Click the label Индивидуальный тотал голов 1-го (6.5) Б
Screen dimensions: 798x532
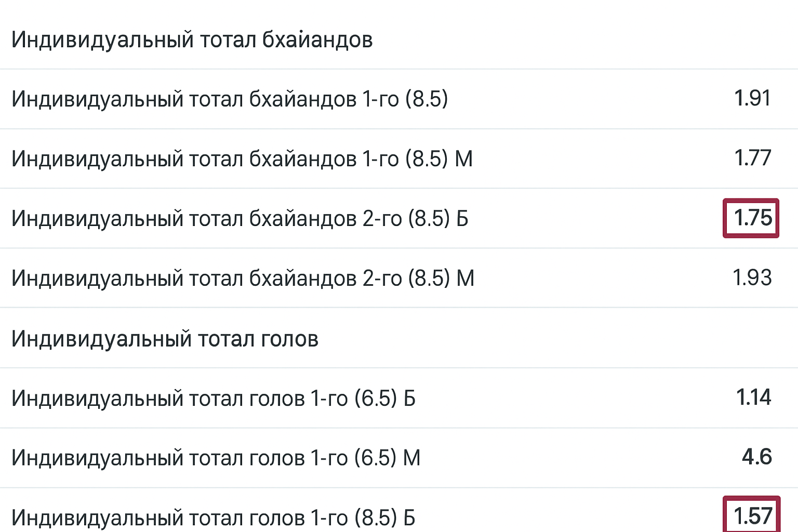pos(214,398)
